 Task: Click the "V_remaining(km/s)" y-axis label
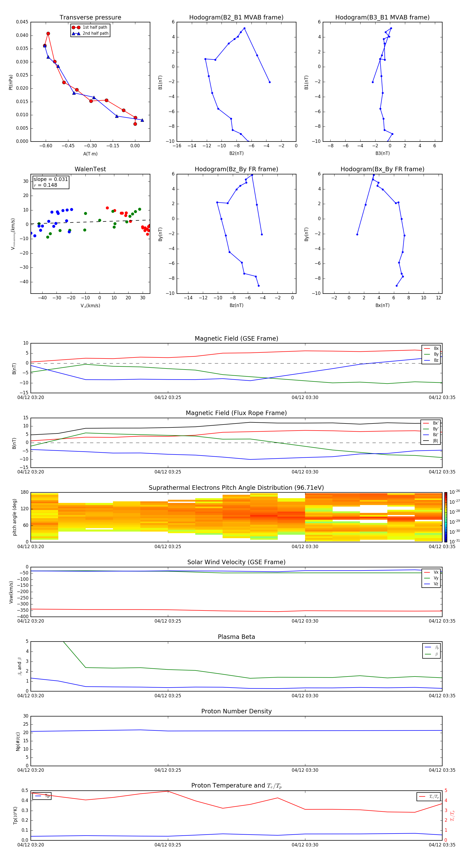[x=13, y=234]
